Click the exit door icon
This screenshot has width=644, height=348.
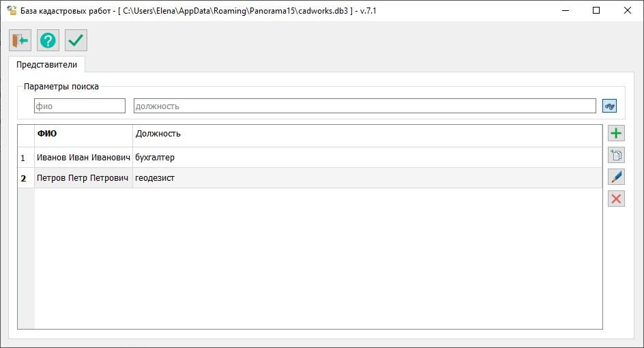[20, 40]
